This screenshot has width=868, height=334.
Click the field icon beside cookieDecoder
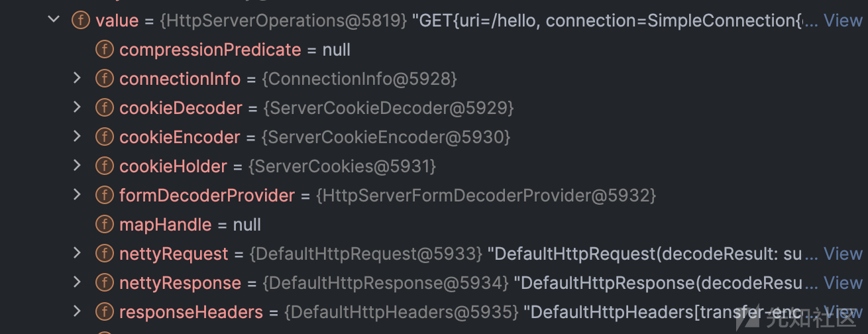(104, 108)
